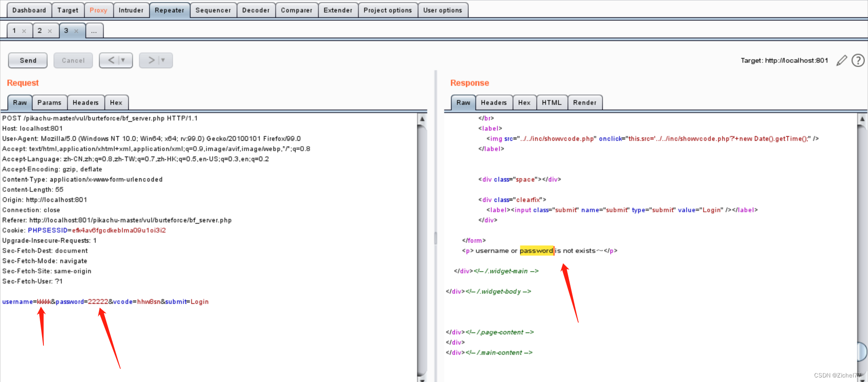
Task: Click the password value 22222 in the body
Action: (98, 302)
